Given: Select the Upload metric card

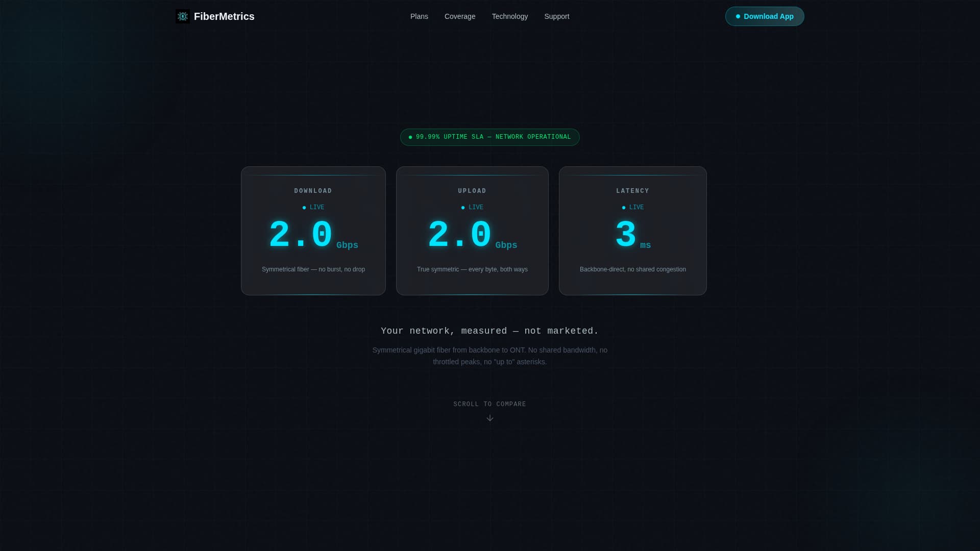Looking at the screenshot, I should coord(472,231).
